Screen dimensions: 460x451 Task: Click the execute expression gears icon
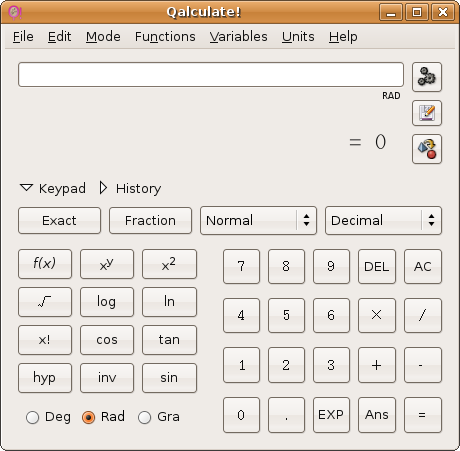click(427, 77)
